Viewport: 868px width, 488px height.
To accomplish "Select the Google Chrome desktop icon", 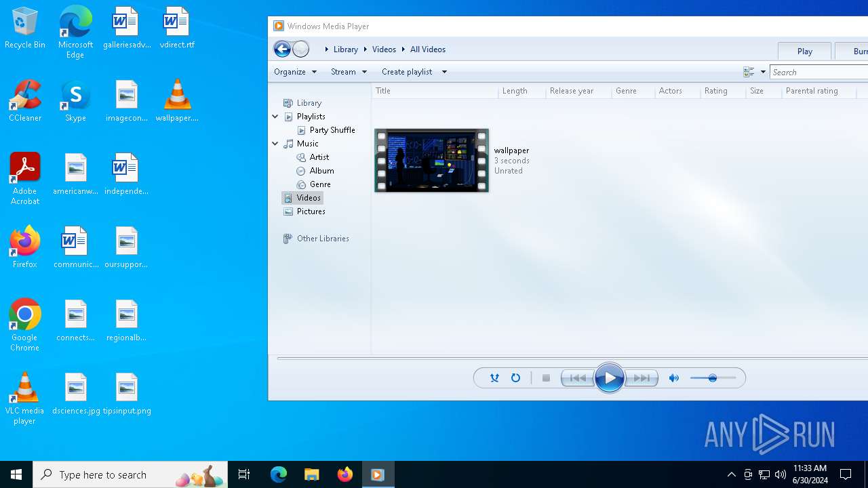I will pyautogui.click(x=25, y=325).
